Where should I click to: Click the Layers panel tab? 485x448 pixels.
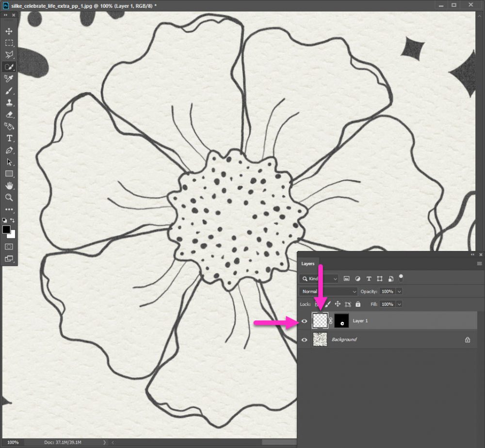308,264
